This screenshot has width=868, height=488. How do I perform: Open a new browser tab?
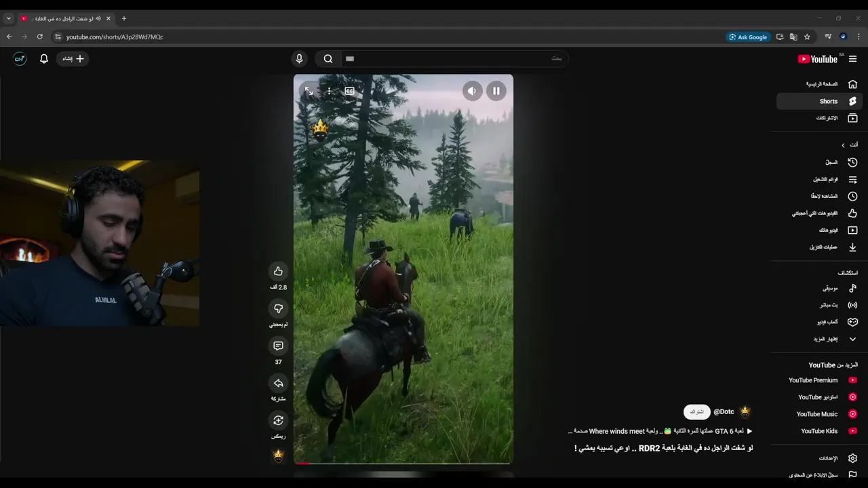click(123, 18)
